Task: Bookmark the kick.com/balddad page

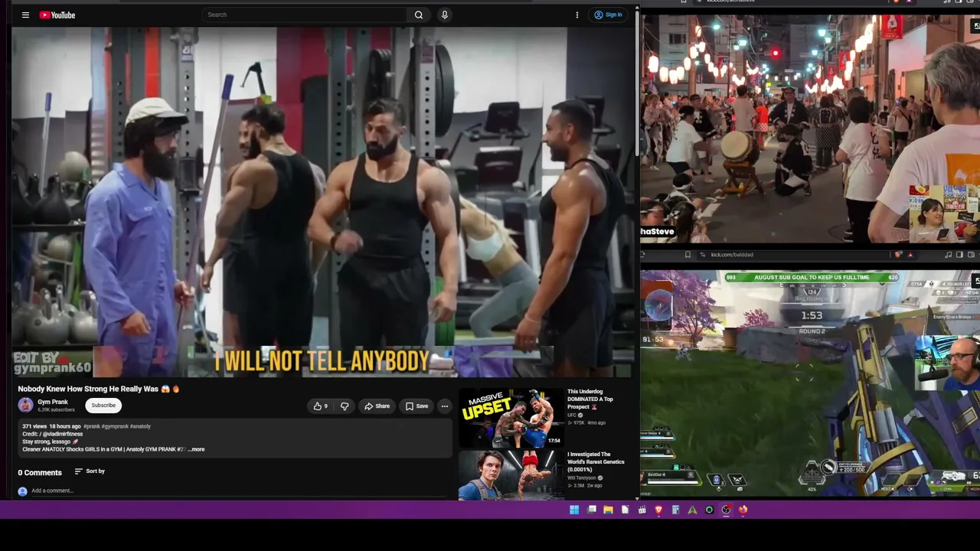Action: pyautogui.click(x=688, y=255)
